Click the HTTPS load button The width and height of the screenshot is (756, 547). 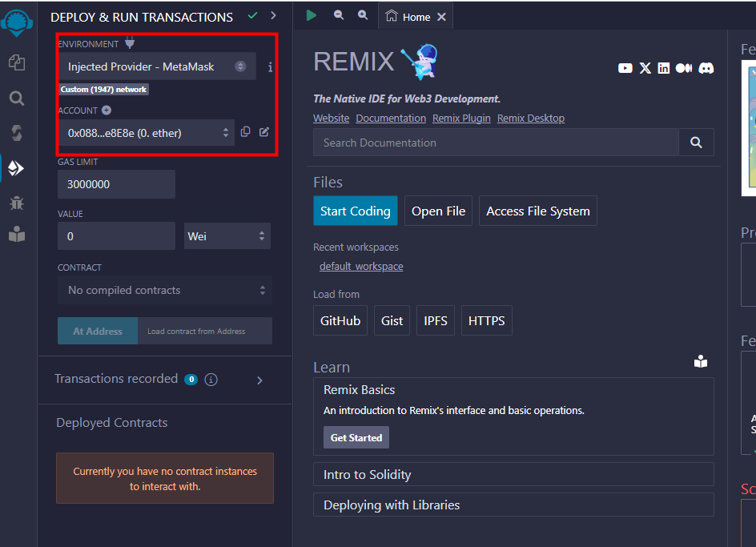[x=486, y=320]
